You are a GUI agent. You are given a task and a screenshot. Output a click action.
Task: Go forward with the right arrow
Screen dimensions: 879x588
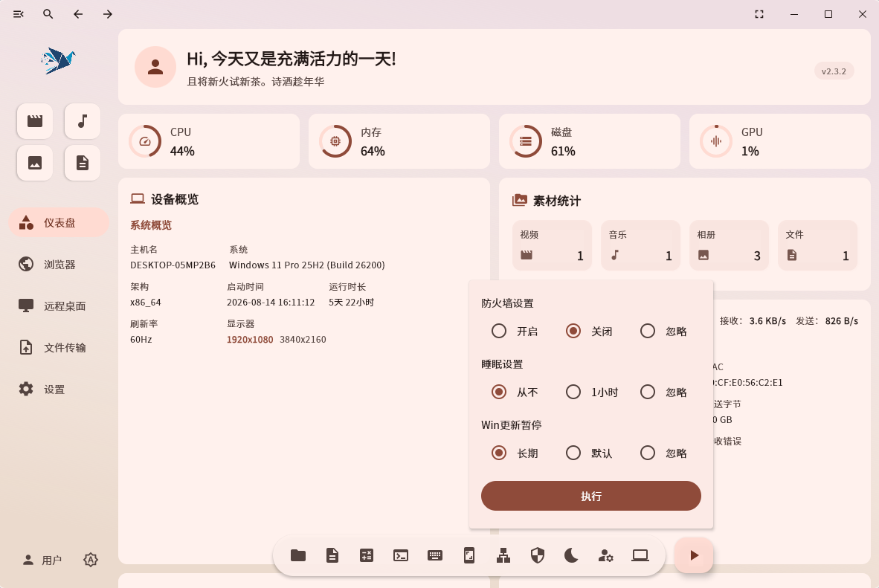[x=108, y=14]
